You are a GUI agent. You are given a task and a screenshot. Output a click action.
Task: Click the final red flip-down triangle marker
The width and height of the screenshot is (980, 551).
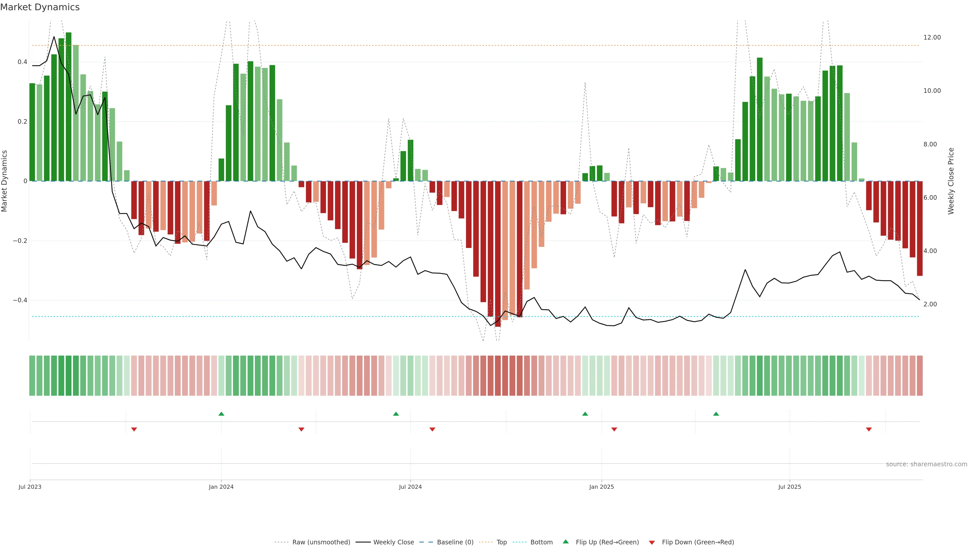(869, 429)
